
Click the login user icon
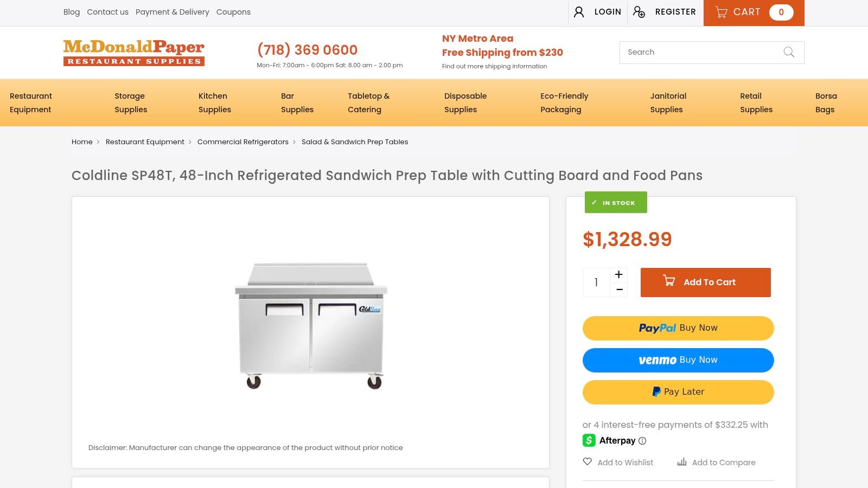(x=579, y=12)
